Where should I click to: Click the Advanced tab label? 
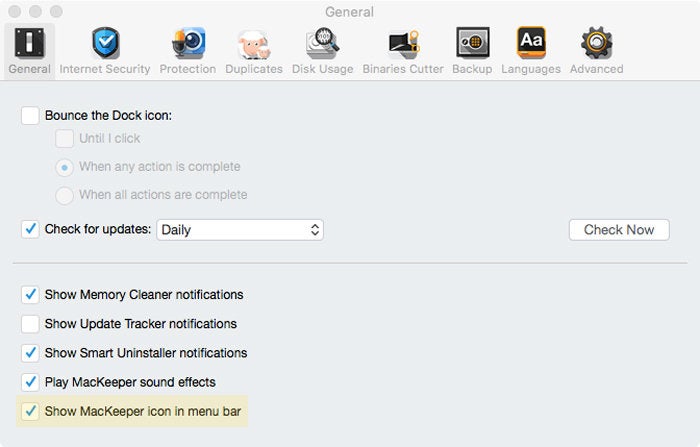pyautogui.click(x=596, y=69)
